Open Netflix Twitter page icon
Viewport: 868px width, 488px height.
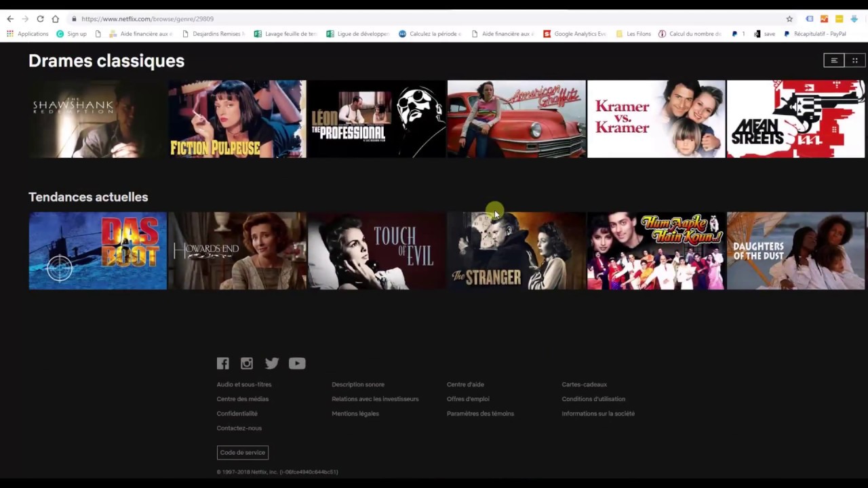pyautogui.click(x=272, y=363)
